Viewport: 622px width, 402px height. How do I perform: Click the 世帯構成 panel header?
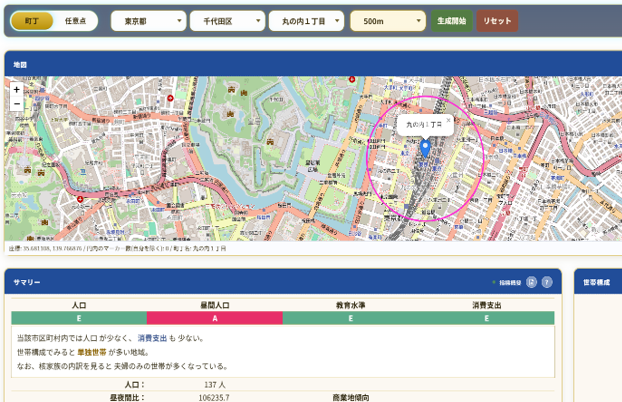[x=598, y=282]
